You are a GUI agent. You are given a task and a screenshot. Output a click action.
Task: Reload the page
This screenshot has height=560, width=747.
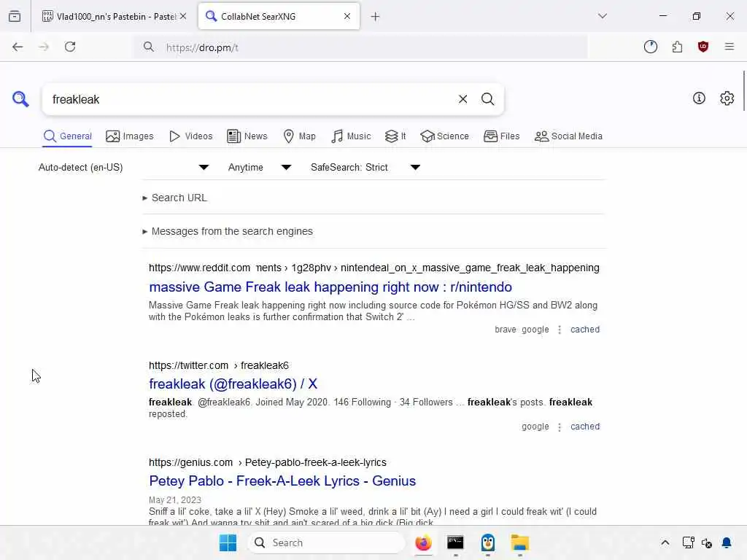(70, 47)
